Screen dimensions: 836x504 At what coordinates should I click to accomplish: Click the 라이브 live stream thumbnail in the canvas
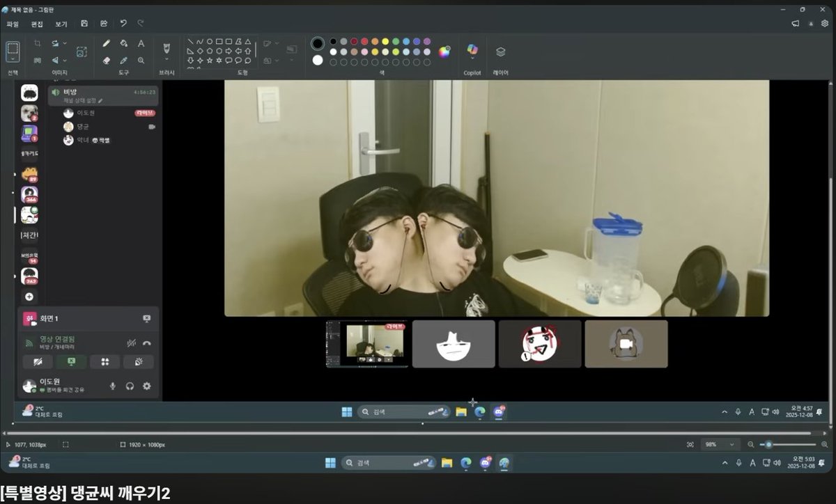pyautogui.click(x=367, y=344)
